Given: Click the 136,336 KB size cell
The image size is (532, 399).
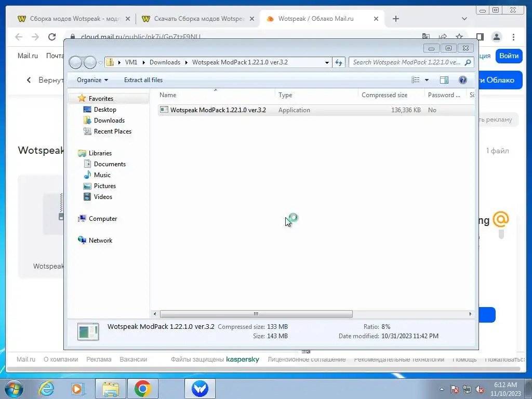Looking at the screenshot, I should tap(406, 110).
